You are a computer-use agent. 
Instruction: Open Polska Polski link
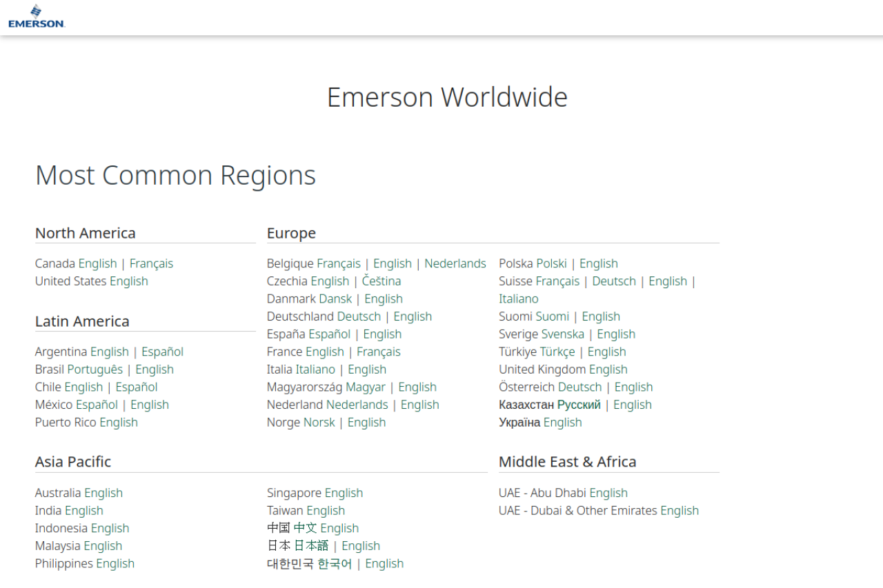tap(552, 263)
